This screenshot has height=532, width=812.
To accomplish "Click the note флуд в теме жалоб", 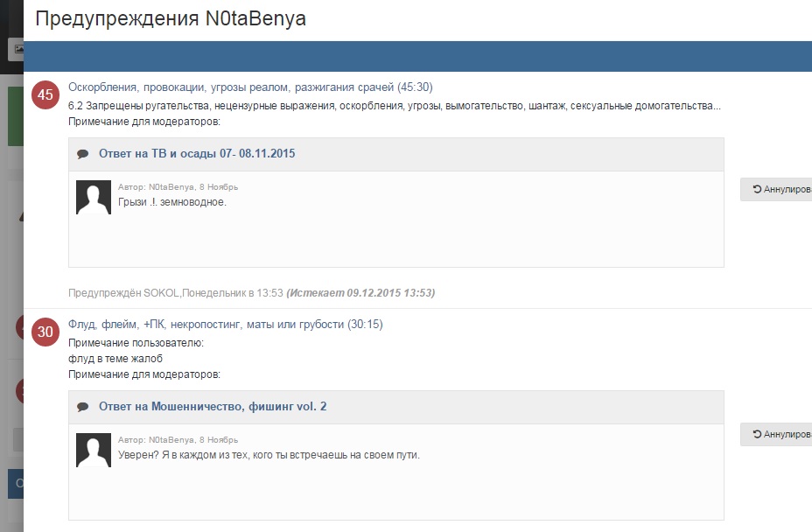I will [115, 359].
